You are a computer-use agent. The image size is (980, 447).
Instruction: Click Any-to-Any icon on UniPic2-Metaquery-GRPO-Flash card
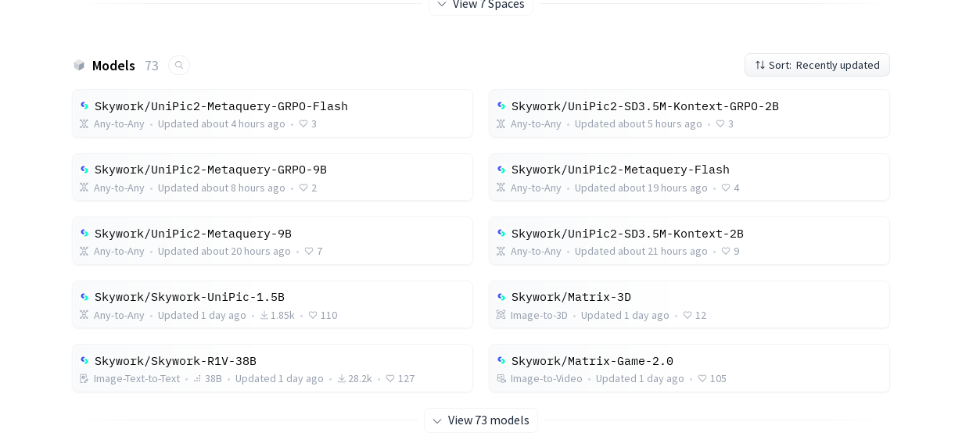coord(84,123)
